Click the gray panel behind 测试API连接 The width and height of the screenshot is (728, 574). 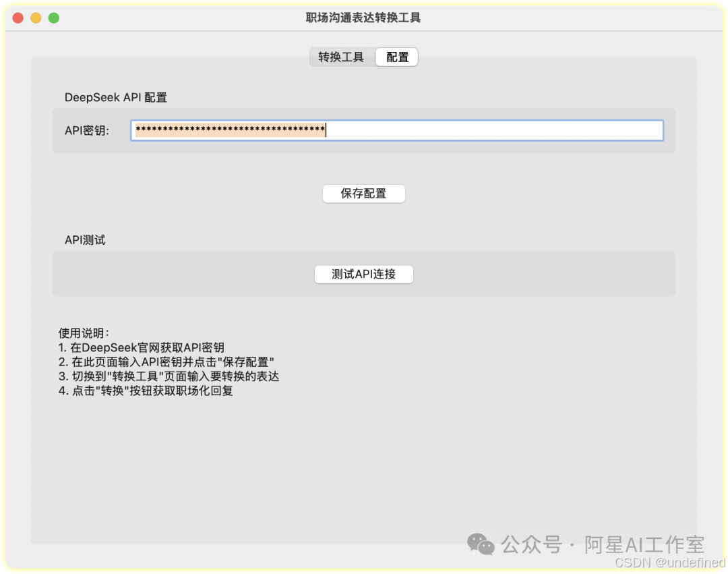tap(169, 273)
